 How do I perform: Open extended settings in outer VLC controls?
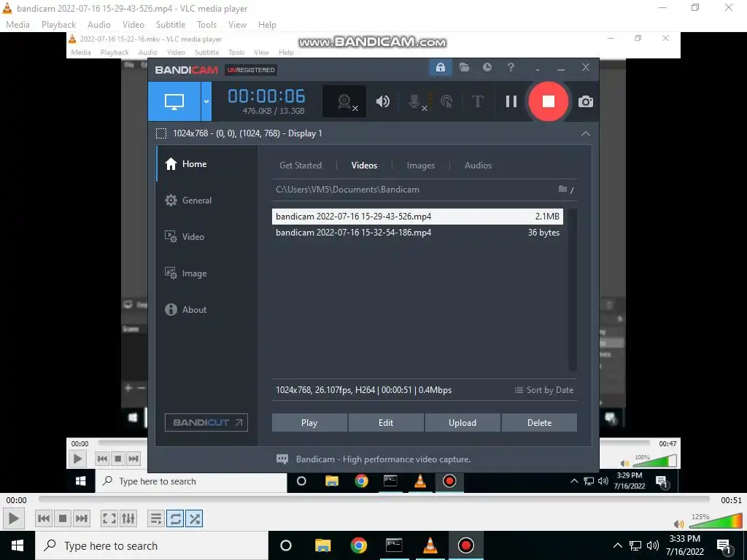point(128,518)
